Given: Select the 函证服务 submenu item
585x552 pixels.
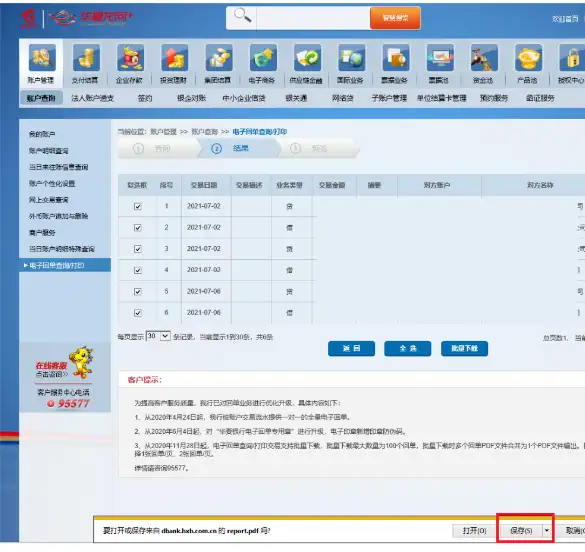Looking at the screenshot, I should click(540, 98).
